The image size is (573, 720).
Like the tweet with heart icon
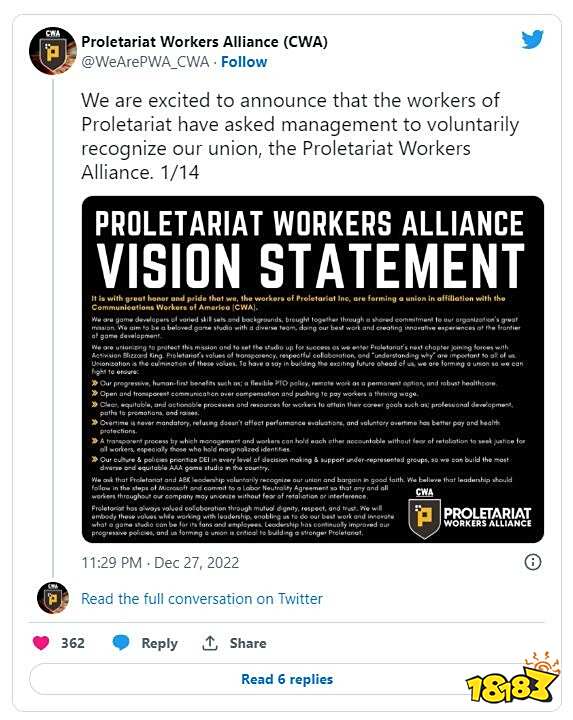pyautogui.click(x=41, y=642)
